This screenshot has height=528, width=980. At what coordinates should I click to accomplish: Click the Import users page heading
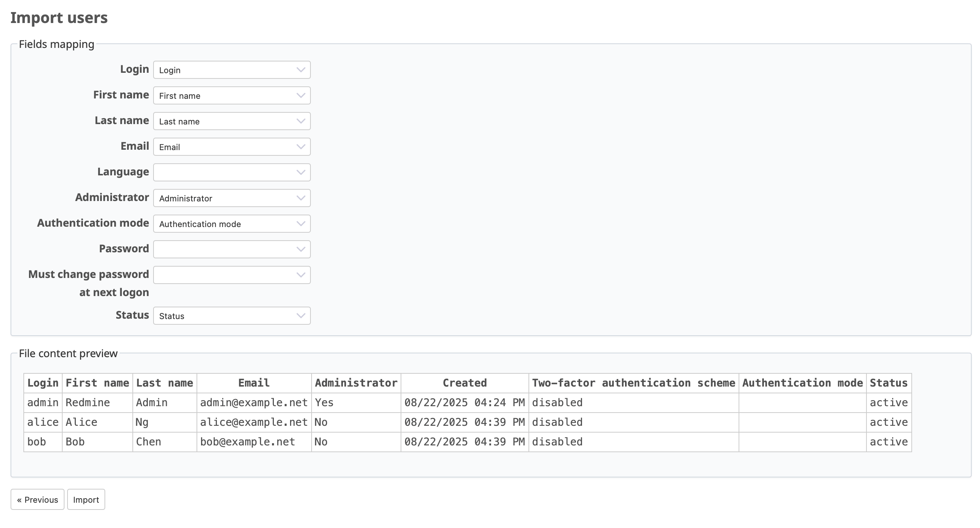pyautogui.click(x=59, y=18)
